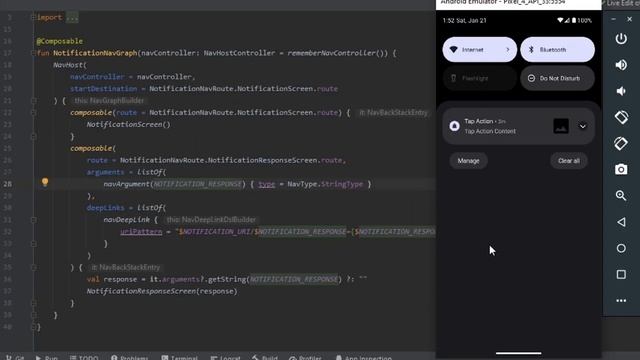Raise emulator volume with volume up icon
640x360 pixels.
point(621,65)
